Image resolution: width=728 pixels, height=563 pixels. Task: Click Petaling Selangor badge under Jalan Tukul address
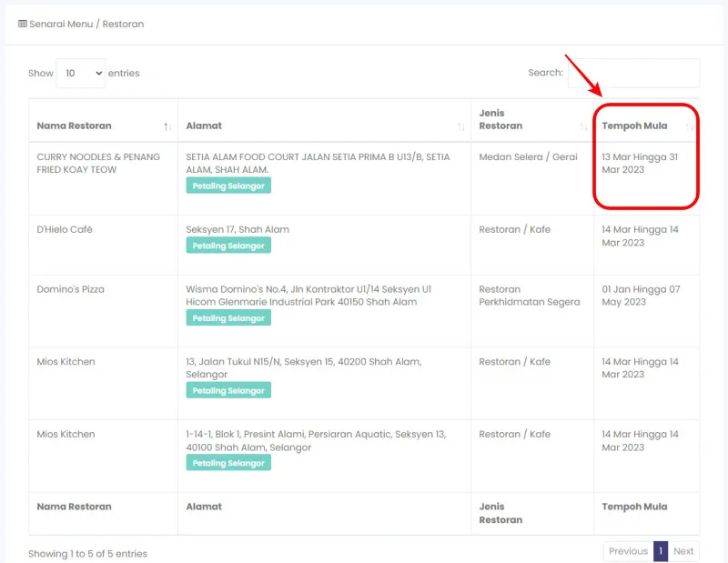[x=228, y=390]
